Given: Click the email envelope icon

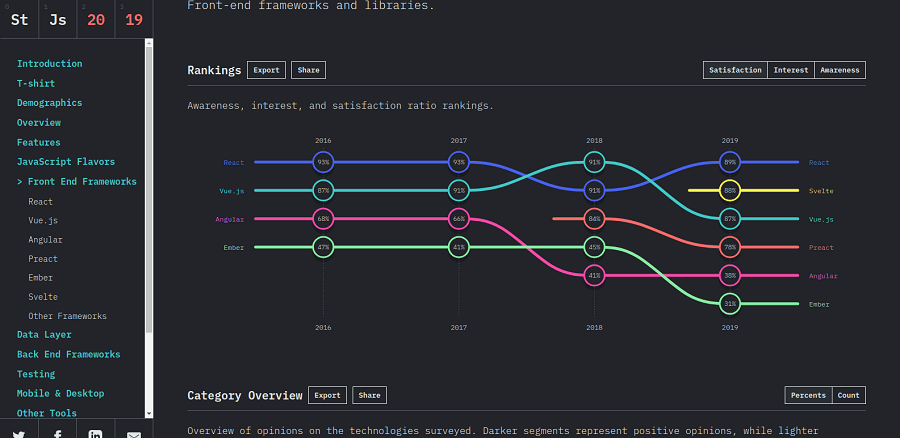Looking at the screenshot, I should pos(134,434).
